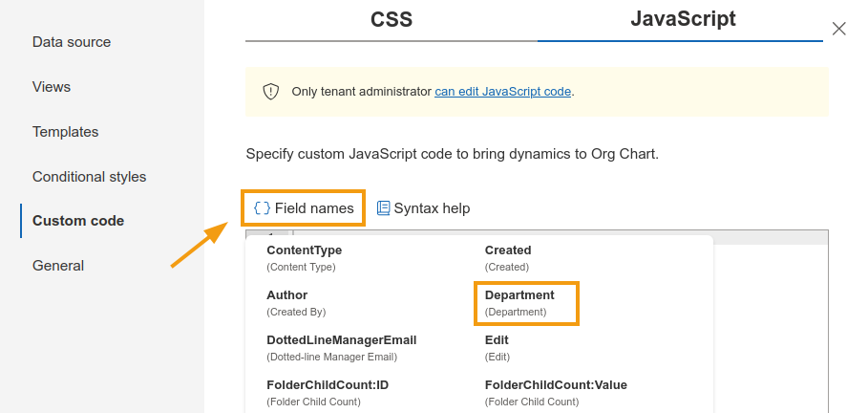Switch to the CSS tab
Screen dimensions: 868x413
[x=392, y=20]
